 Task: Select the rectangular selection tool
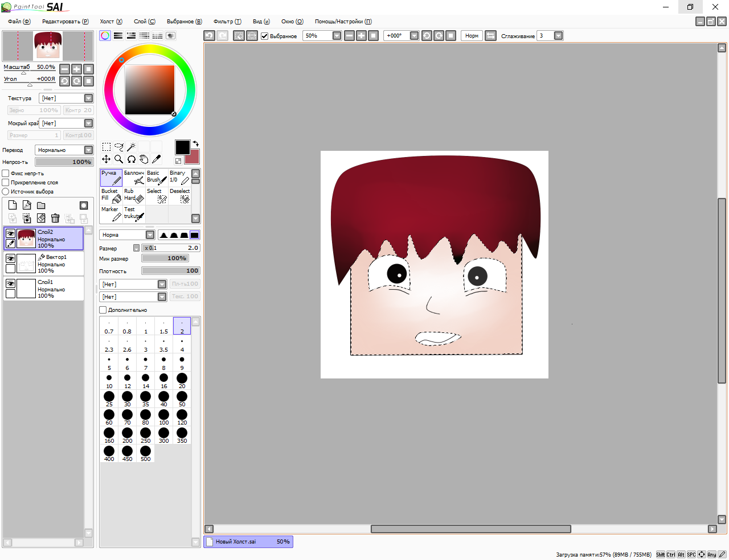[x=107, y=147]
